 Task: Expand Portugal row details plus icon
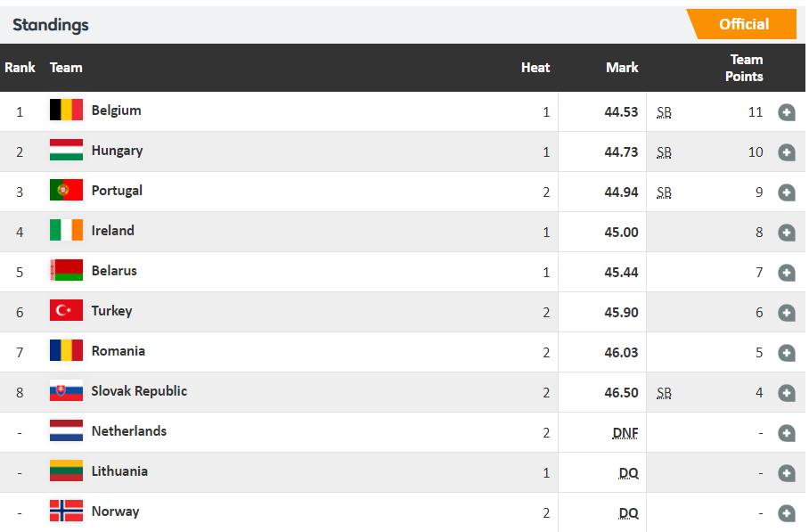tap(786, 192)
